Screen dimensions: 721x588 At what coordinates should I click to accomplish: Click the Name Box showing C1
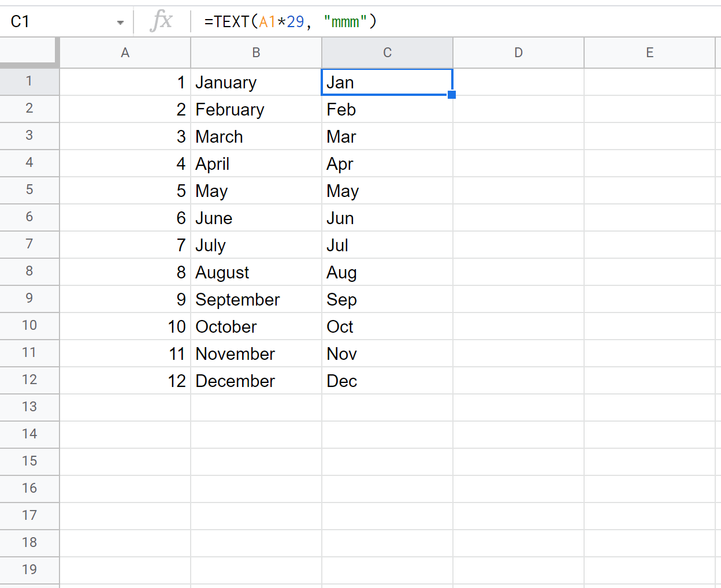pyautogui.click(x=58, y=22)
